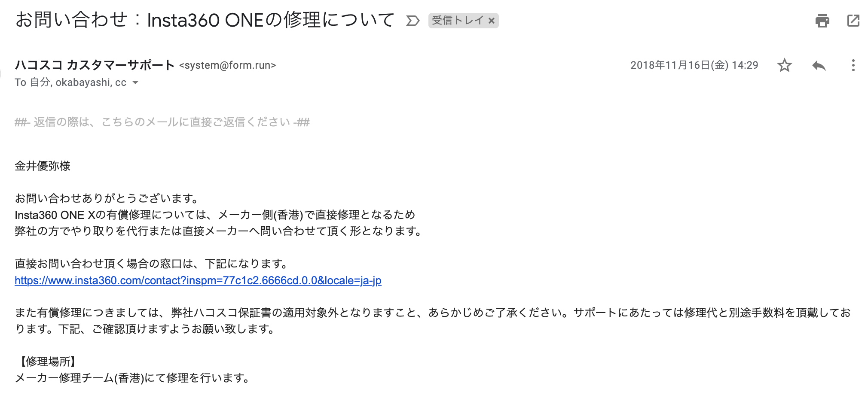Remove the 受信トレイ label with its x

492,21
